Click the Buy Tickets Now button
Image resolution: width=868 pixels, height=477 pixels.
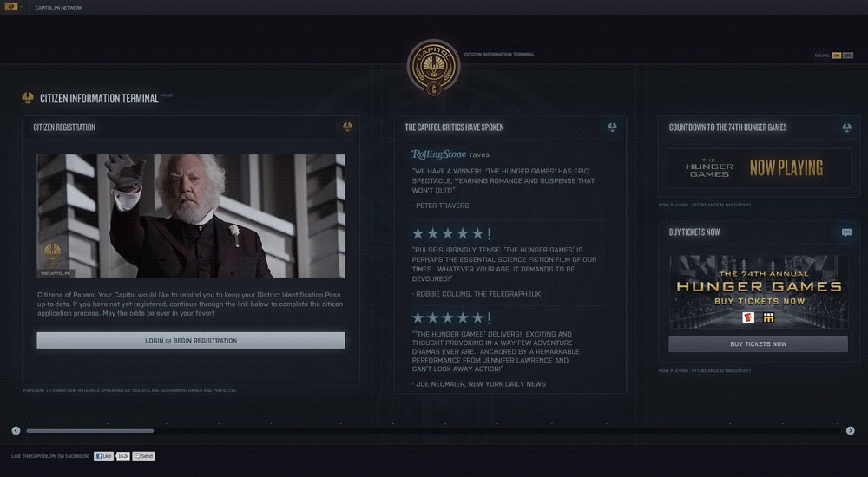click(759, 343)
